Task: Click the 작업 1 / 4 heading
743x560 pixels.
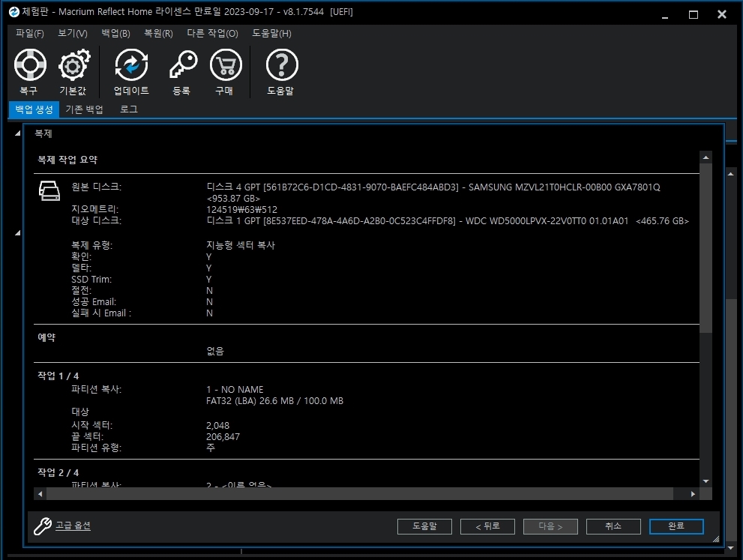Action: click(x=58, y=376)
